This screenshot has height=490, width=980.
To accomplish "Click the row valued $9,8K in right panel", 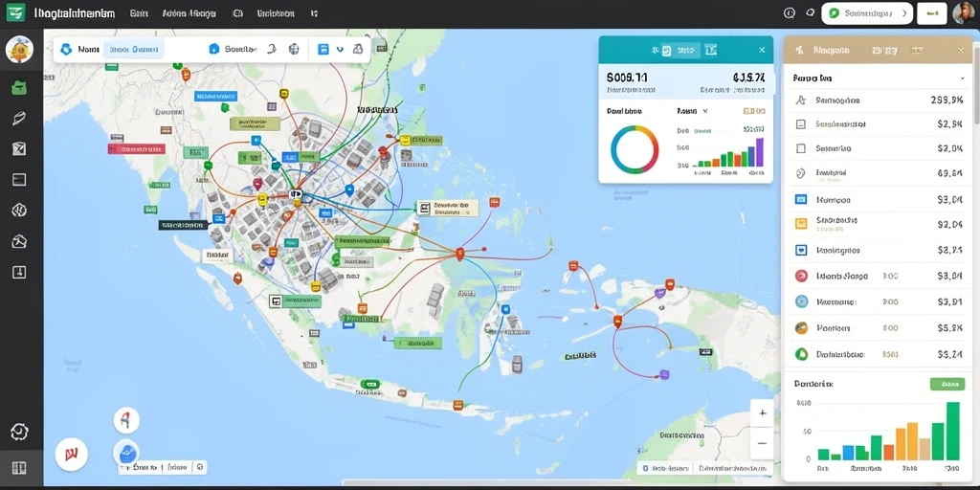I will coord(878,174).
